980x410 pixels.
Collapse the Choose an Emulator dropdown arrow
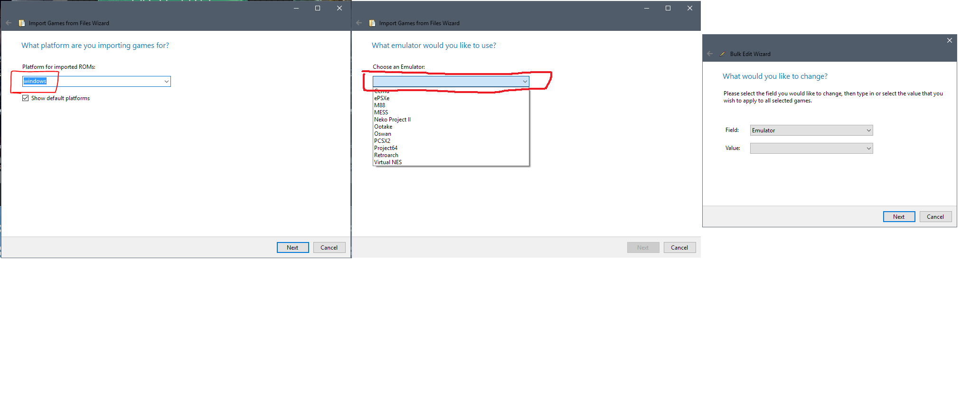(525, 82)
